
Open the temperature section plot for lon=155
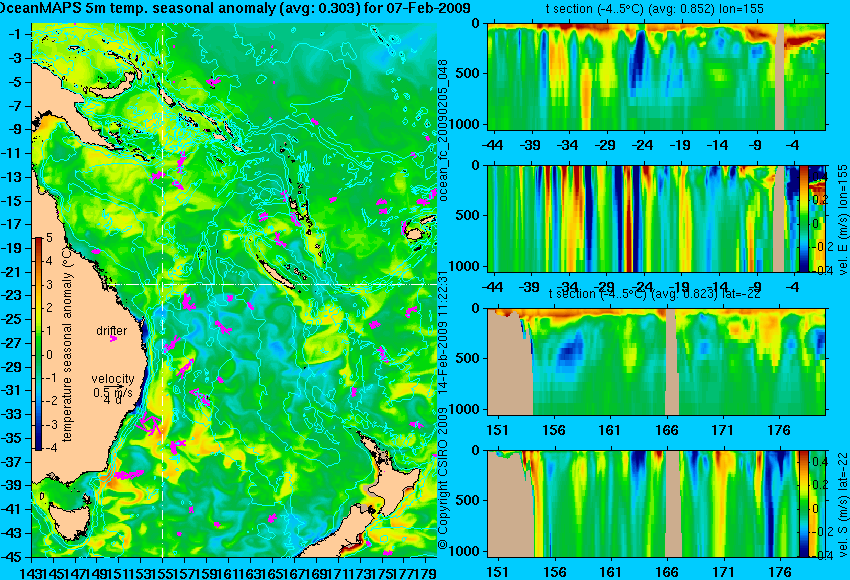pyautogui.click(x=656, y=76)
